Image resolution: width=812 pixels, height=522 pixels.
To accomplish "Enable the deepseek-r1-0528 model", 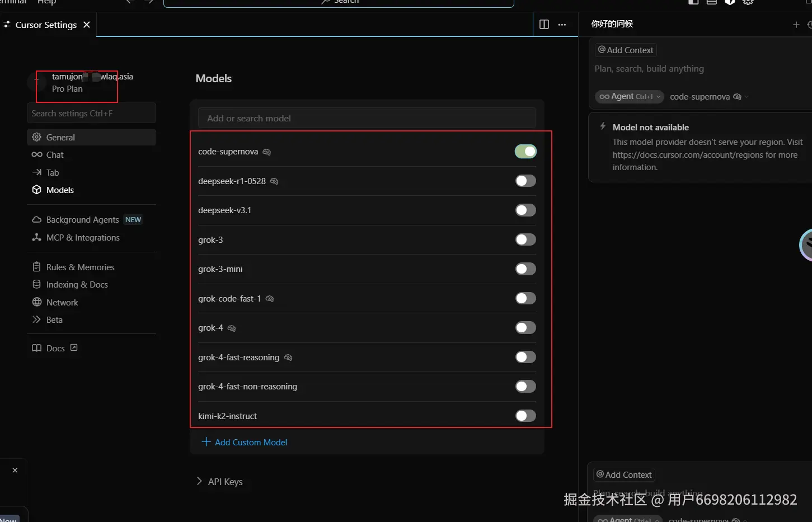I will (x=525, y=181).
